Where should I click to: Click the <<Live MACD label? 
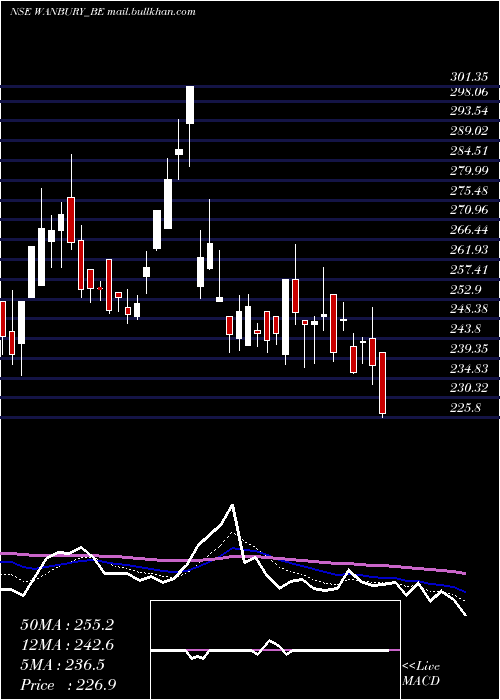click(x=421, y=674)
